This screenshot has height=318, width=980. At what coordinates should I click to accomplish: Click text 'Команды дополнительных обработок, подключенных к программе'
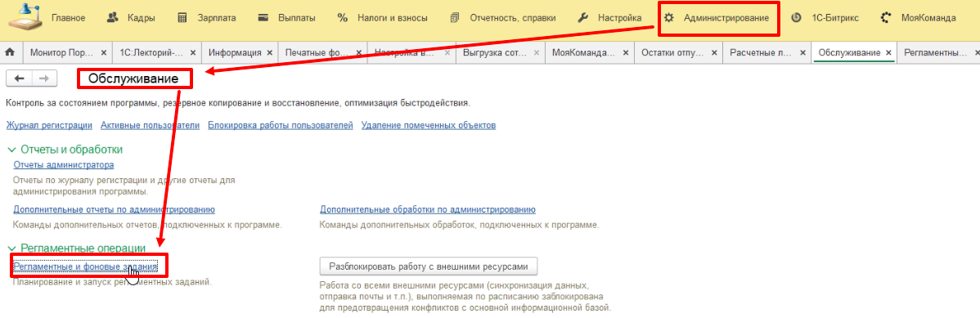click(x=460, y=224)
